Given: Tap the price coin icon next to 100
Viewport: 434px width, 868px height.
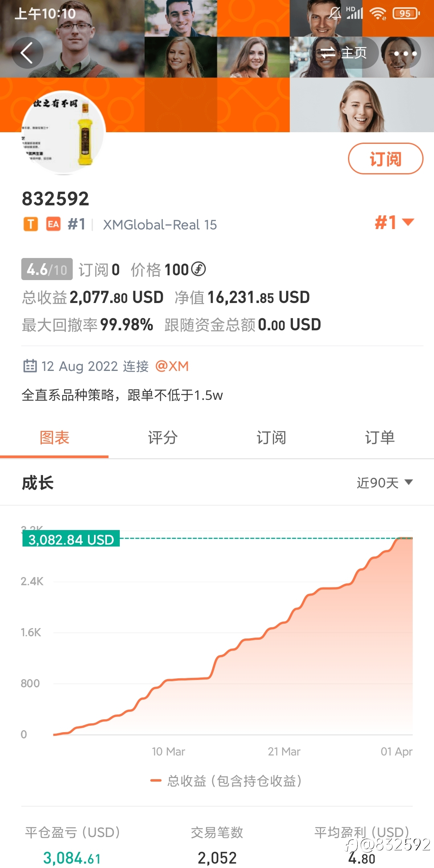Looking at the screenshot, I should tap(198, 269).
